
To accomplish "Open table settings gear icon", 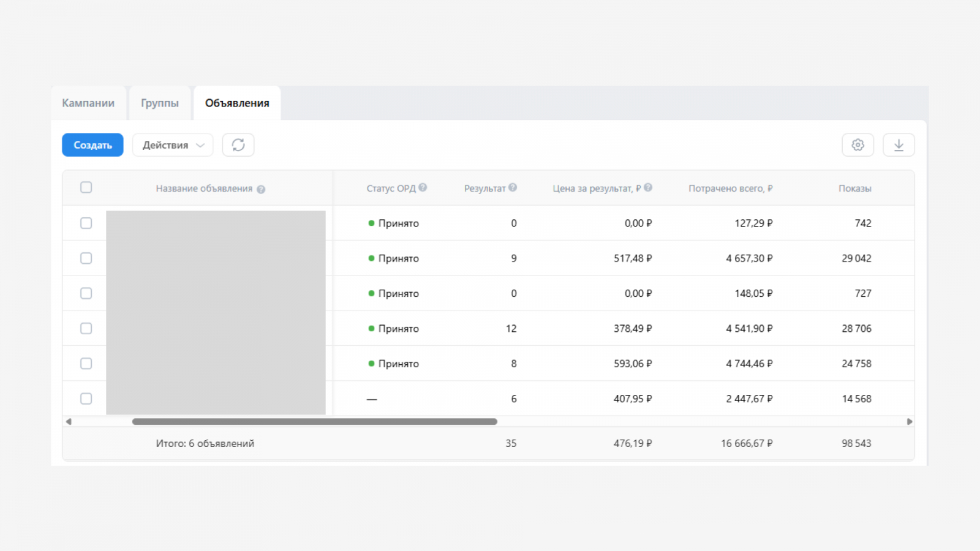I will pyautogui.click(x=858, y=145).
